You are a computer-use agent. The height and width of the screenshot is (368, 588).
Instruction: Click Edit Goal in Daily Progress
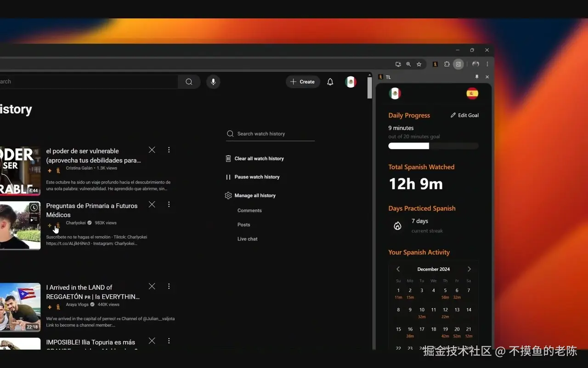464,115
